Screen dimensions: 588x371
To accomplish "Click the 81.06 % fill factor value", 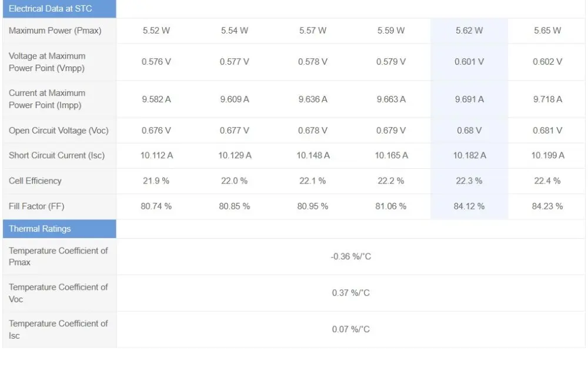I will [x=391, y=206].
